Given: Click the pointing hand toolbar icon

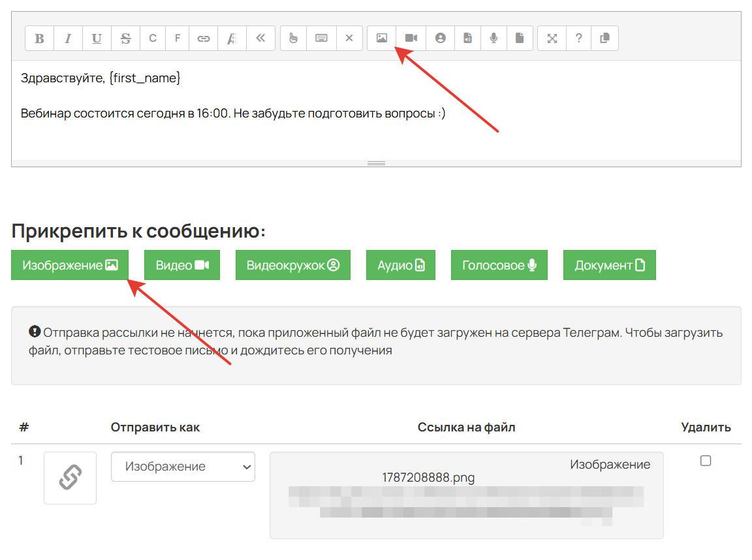Looking at the screenshot, I should pyautogui.click(x=294, y=39).
